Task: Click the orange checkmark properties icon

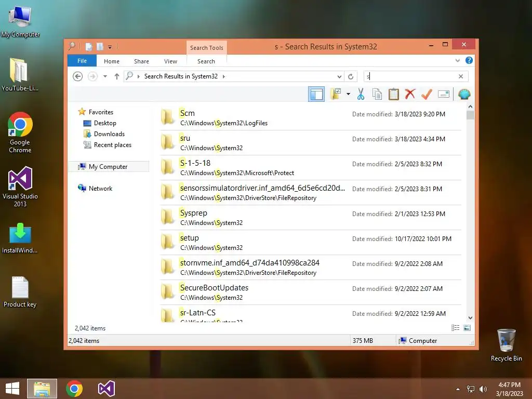Action: click(x=427, y=94)
